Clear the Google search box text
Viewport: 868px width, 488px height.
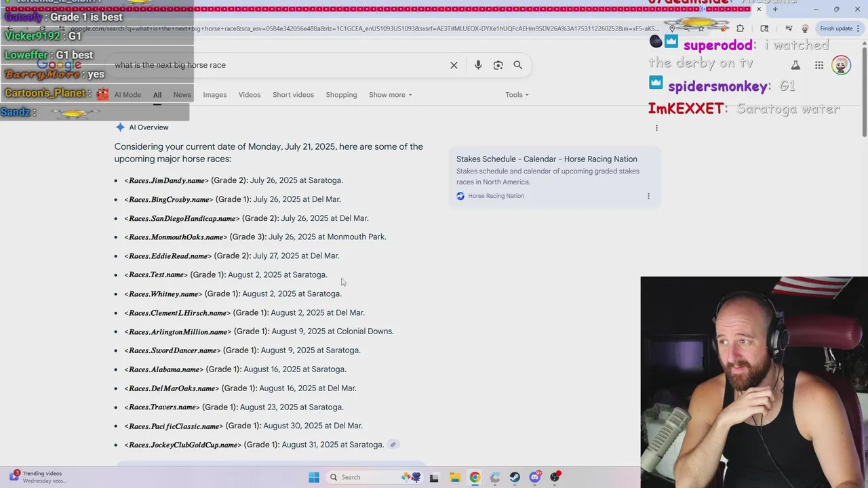pyautogui.click(x=454, y=65)
